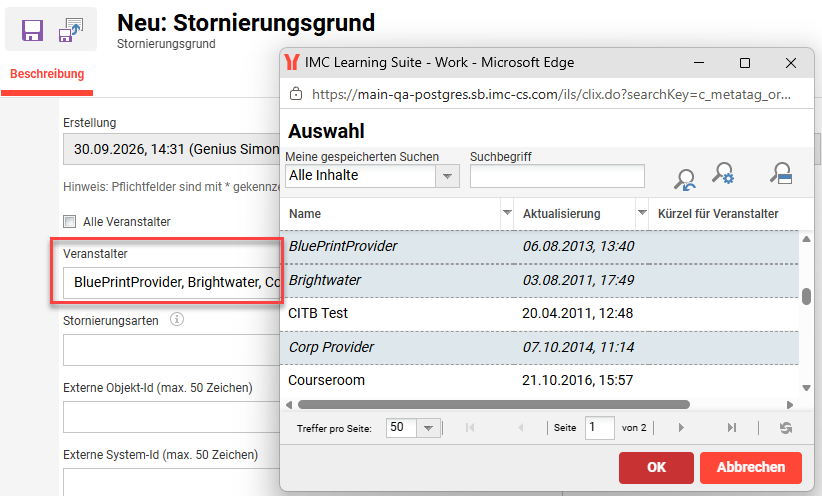Screen dimensions: 822x496
Task: Click the Stornierungsarten input field
Action: click(x=172, y=350)
